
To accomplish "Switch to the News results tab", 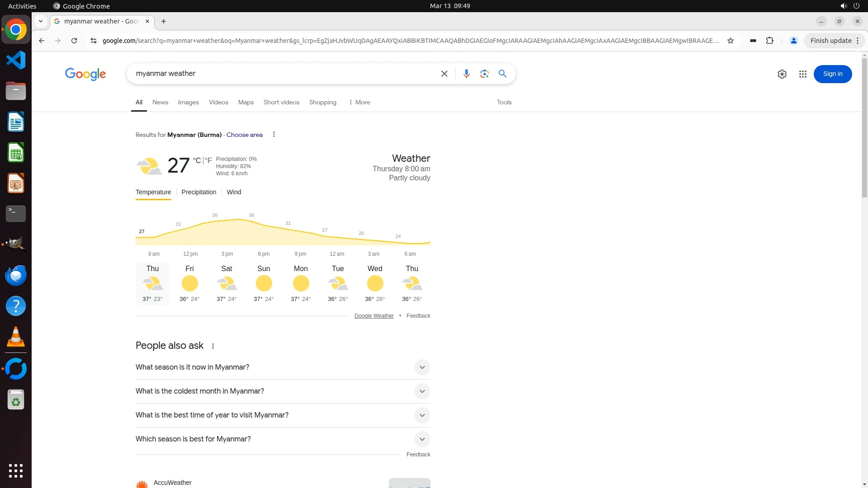I will pos(160,103).
